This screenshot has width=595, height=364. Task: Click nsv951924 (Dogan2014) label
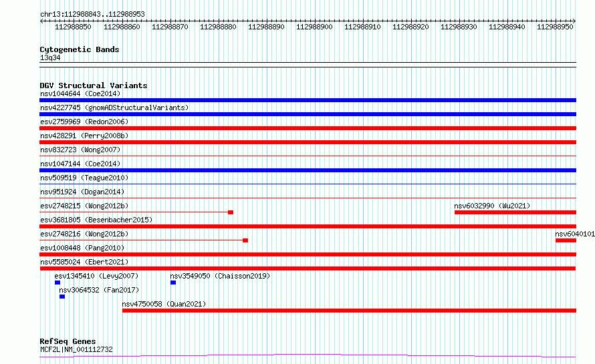tap(82, 192)
